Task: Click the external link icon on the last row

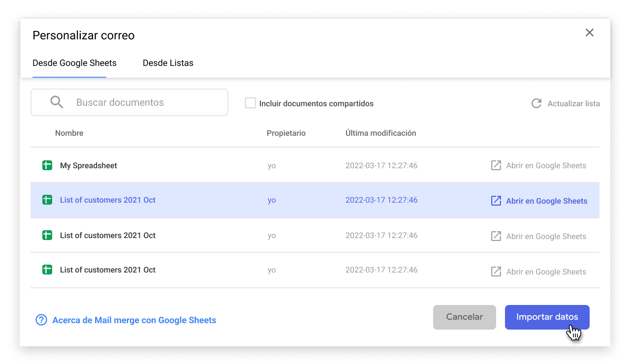Action: (496, 271)
